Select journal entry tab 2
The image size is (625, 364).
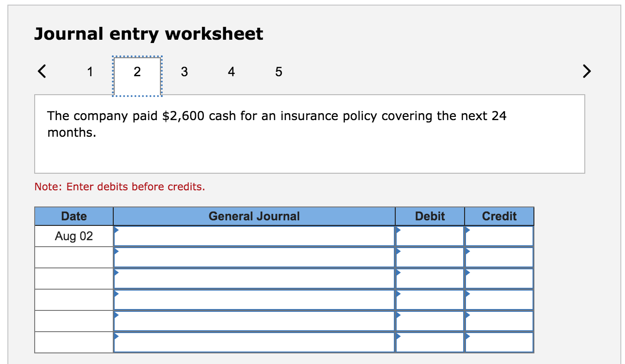tap(137, 76)
